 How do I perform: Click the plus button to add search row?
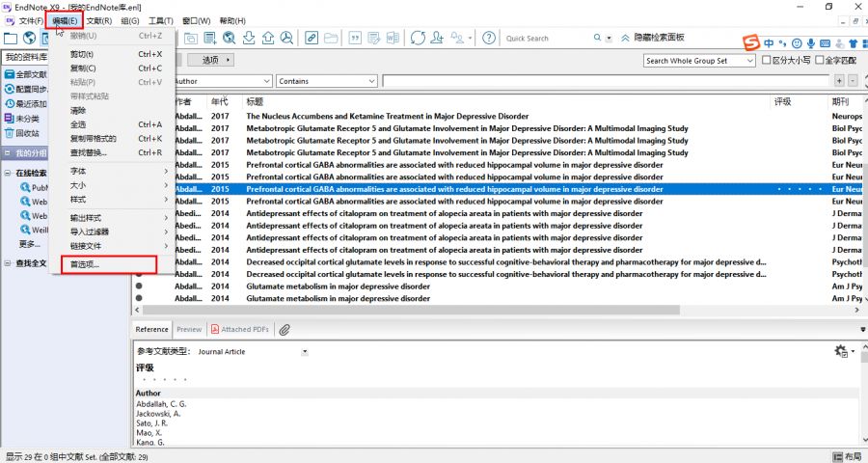pyautogui.click(x=839, y=81)
